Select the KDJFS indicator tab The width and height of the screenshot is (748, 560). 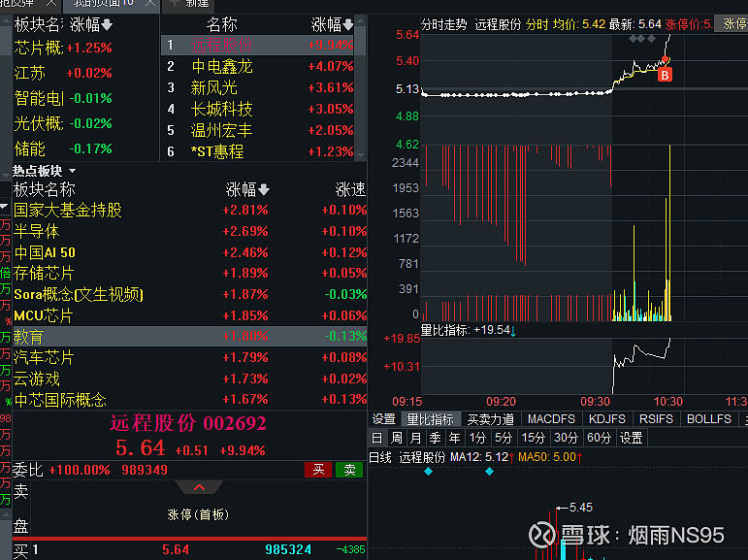[606, 419]
